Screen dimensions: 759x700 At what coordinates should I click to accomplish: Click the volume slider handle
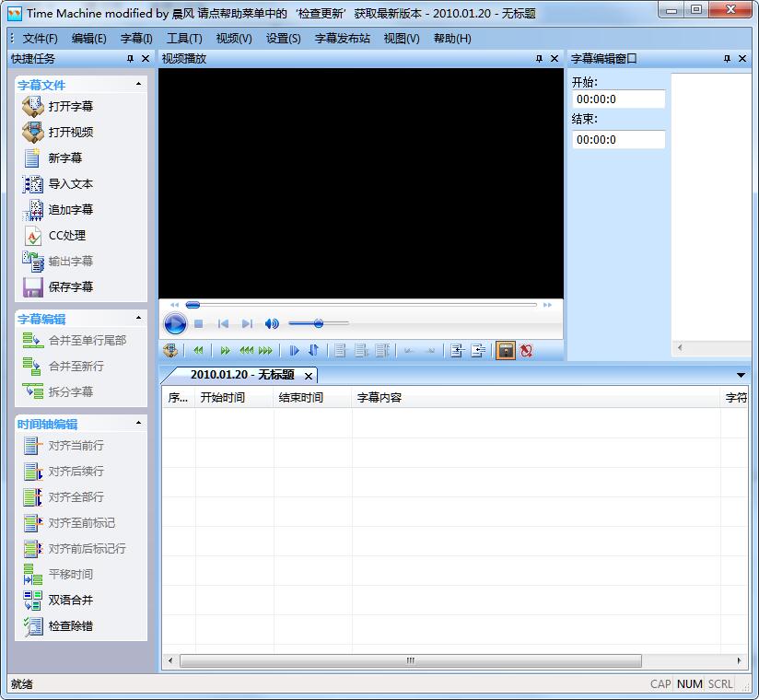tap(318, 323)
